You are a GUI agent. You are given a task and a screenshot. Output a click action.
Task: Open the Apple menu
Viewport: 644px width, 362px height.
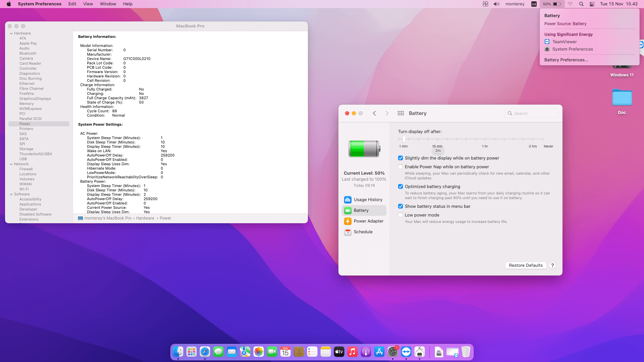point(9,4)
